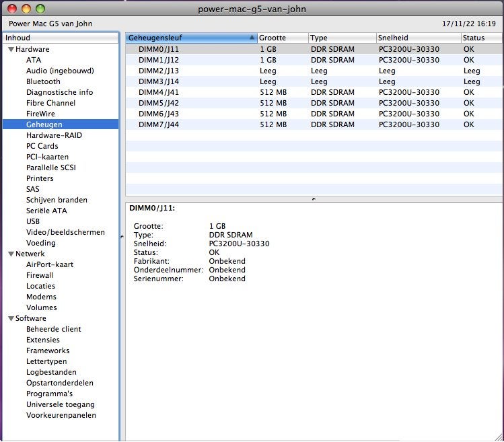The image size is (504, 442).
Task: Select Beheerde client entry
Action: tap(54, 329)
